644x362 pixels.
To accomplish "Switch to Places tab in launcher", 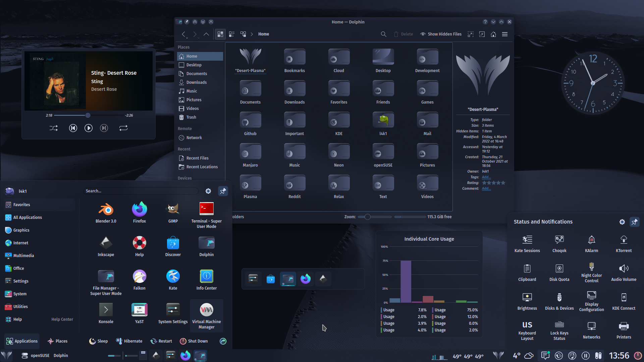I will (x=57, y=341).
